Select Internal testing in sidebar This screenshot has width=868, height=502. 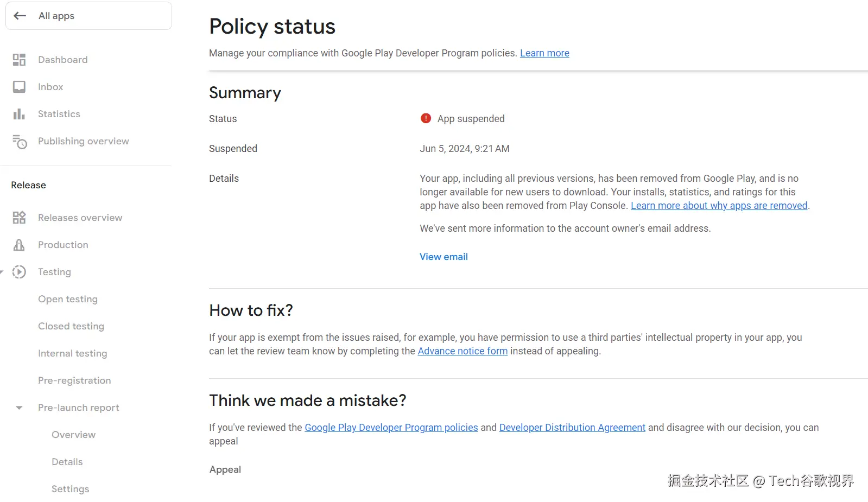point(73,353)
